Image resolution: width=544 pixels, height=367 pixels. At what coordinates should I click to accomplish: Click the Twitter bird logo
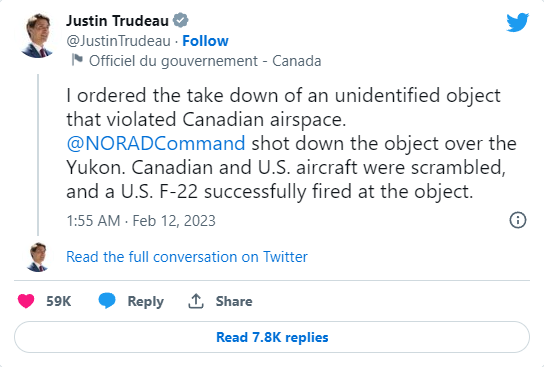click(x=517, y=23)
